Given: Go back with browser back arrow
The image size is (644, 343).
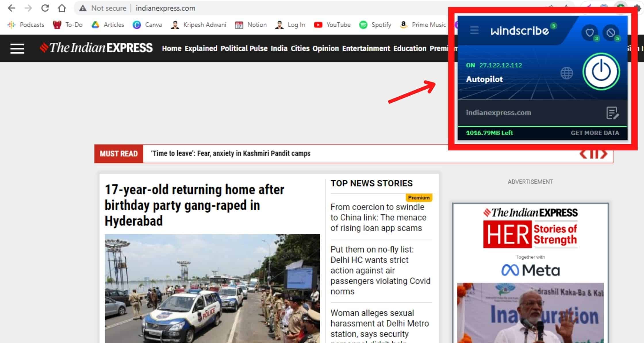Looking at the screenshot, I should [x=11, y=8].
